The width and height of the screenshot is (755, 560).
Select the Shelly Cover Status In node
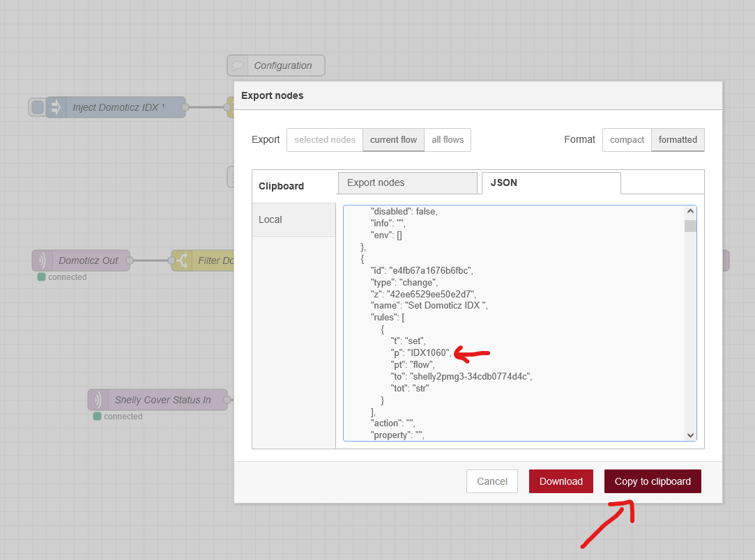[x=158, y=400]
